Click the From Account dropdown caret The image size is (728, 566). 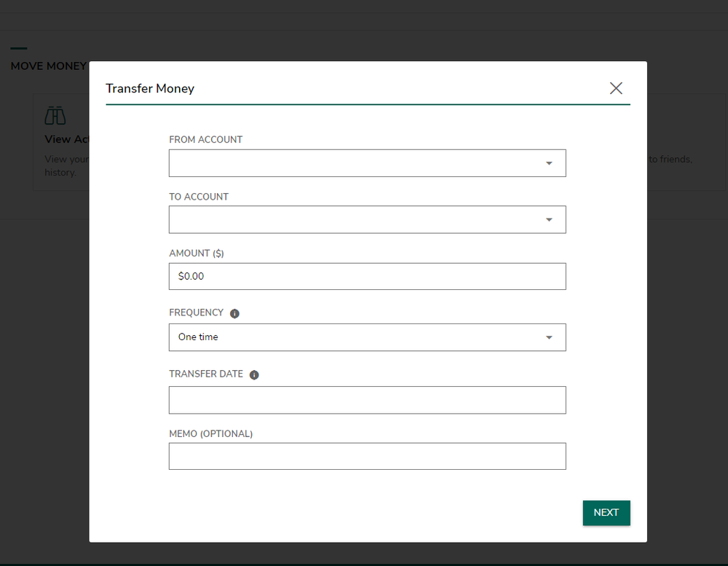click(549, 162)
